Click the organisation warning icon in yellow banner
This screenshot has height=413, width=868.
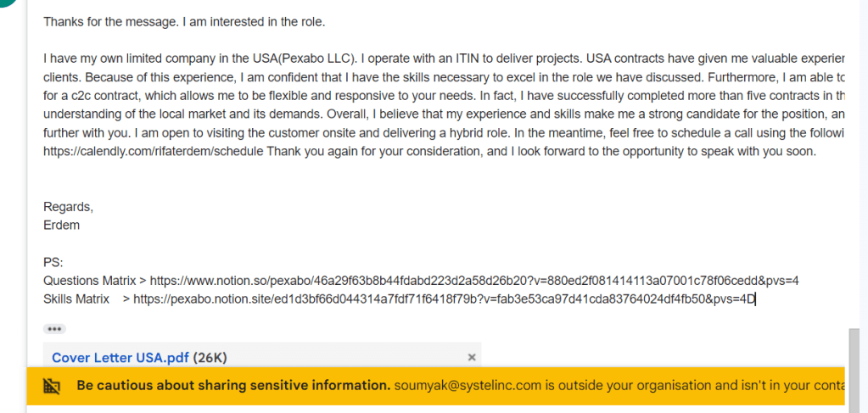52,386
